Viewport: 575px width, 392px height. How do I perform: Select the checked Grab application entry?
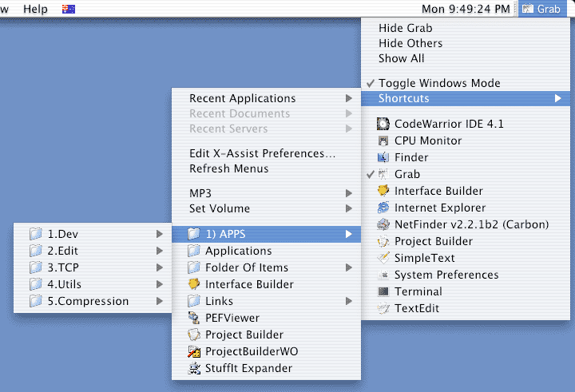406,174
